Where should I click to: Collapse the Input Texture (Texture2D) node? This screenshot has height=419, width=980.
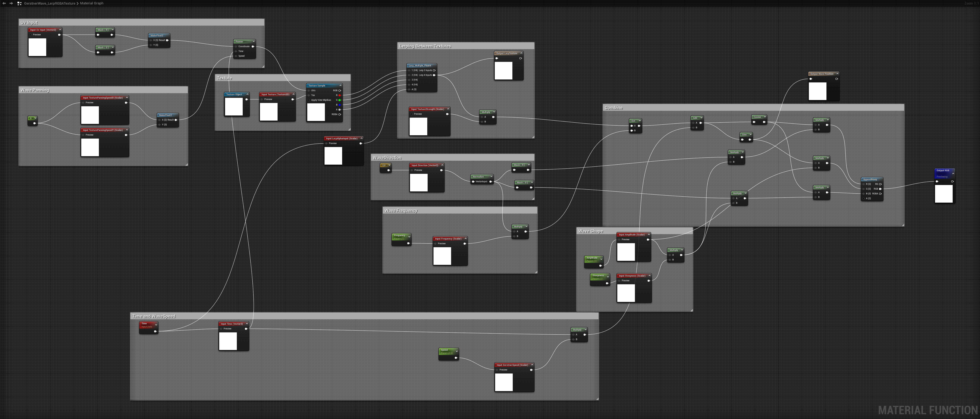pyautogui.click(x=293, y=94)
